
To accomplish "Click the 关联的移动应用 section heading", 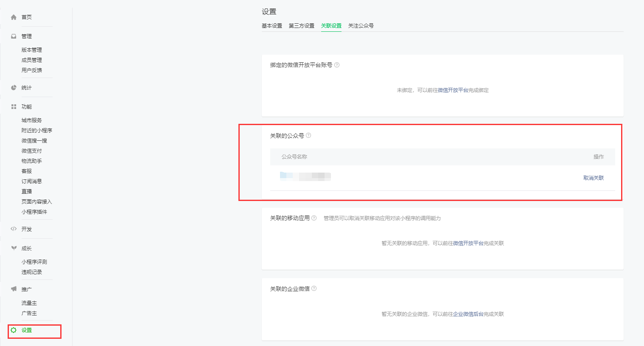I will [290, 218].
